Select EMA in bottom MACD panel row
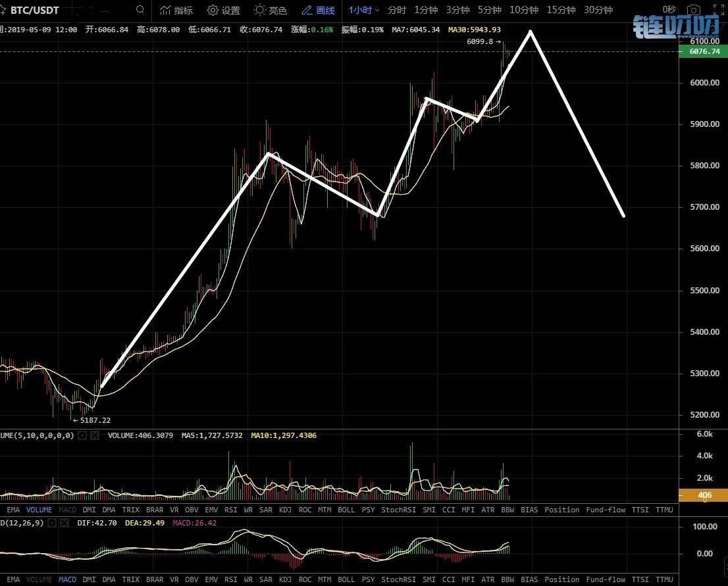This screenshot has height=586, width=728. (13, 579)
